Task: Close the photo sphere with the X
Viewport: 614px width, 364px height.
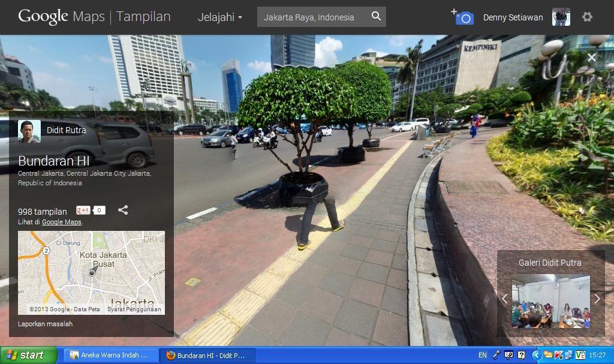Action: click(592, 58)
